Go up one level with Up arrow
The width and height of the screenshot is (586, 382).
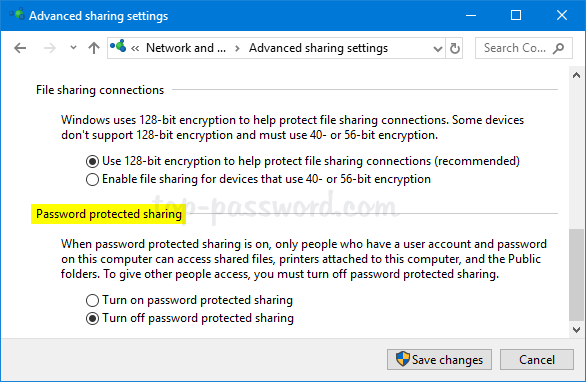94,48
